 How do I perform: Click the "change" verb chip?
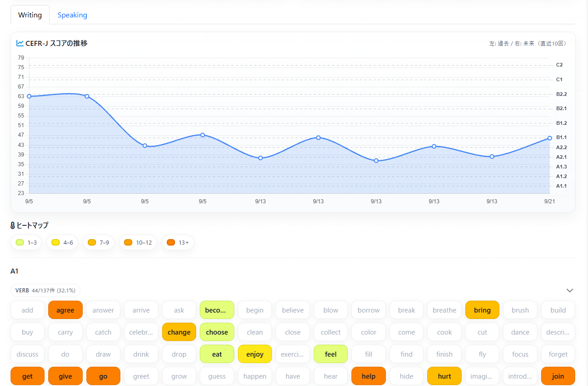pyautogui.click(x=179, y=332)
